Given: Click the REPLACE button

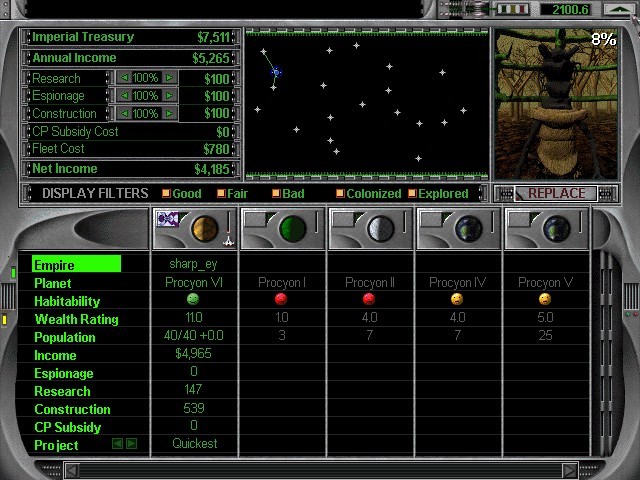Looking at the screenshot, I should click(x=556, y=193).
